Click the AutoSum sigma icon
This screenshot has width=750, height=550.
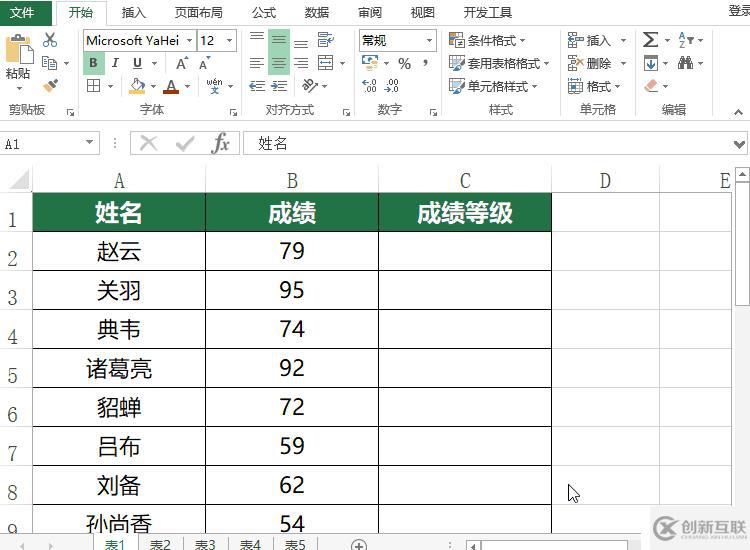click(x=651, y=40)
